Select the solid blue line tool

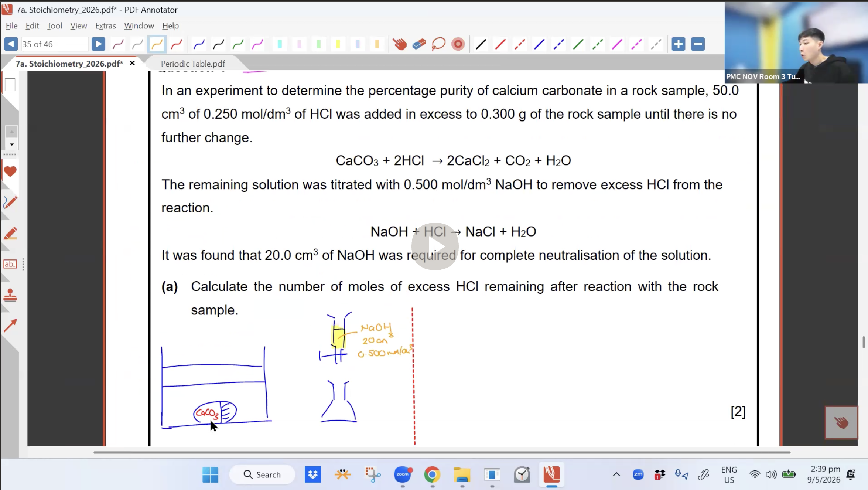pos(539,44)
